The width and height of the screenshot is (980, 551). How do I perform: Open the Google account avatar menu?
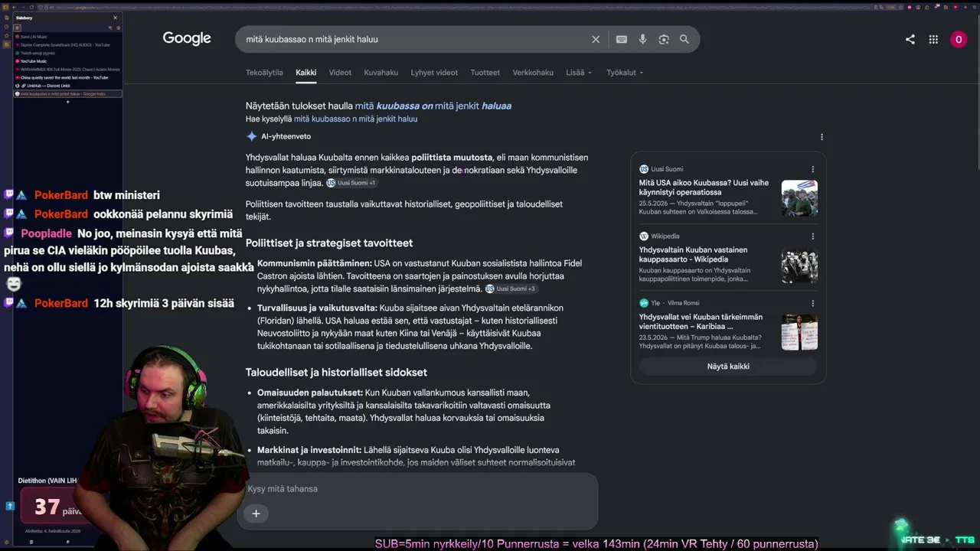pos(959,39)
